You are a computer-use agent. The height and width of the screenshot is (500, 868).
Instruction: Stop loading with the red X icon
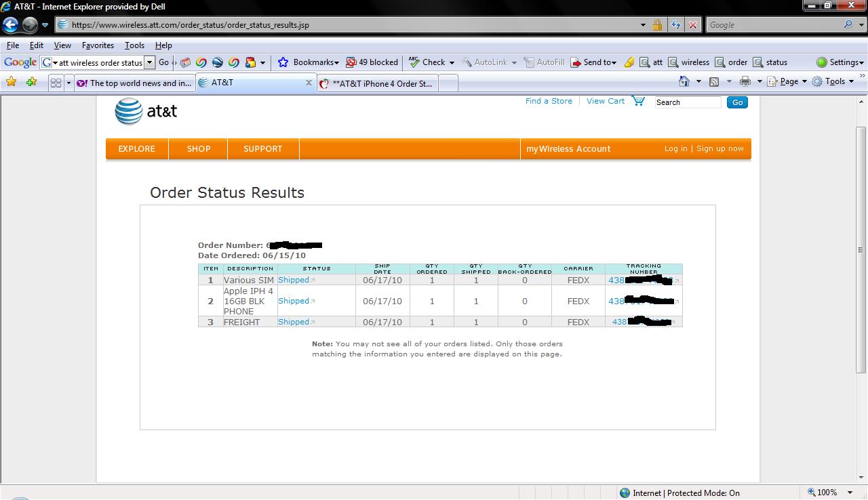pyautogui.click(x=692, y=25)
